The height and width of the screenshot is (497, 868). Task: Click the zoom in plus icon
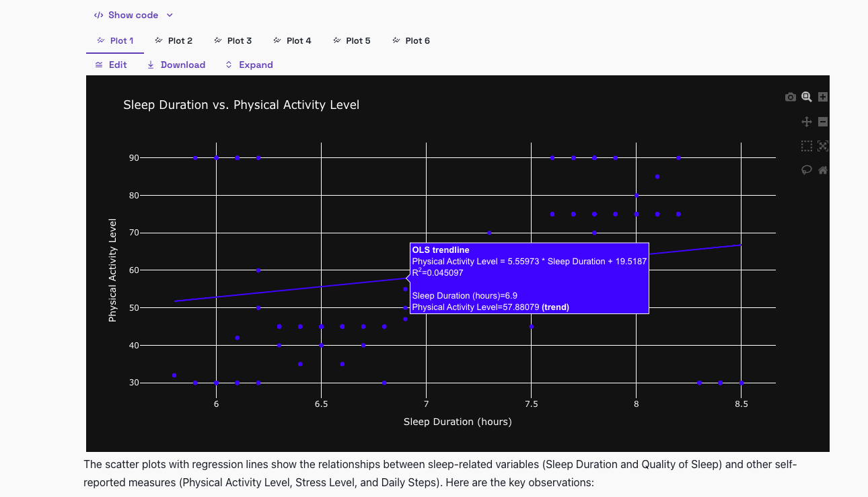point(822,96)
